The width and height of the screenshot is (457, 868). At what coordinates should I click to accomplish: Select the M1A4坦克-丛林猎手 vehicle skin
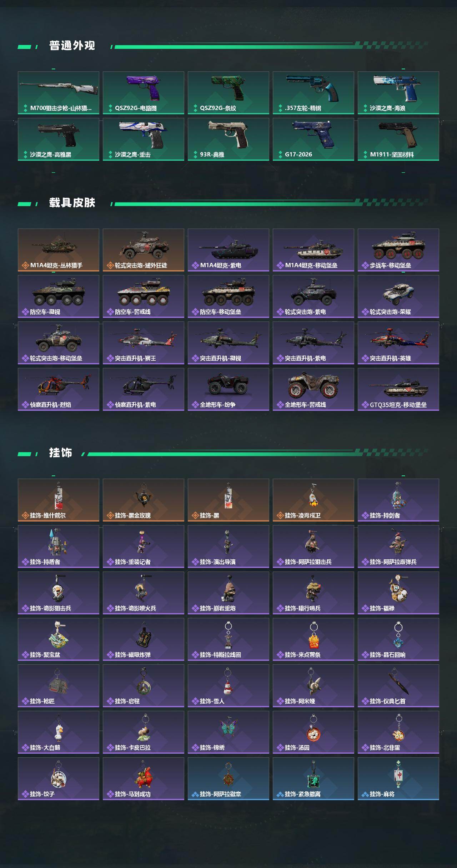click(59, 250)
